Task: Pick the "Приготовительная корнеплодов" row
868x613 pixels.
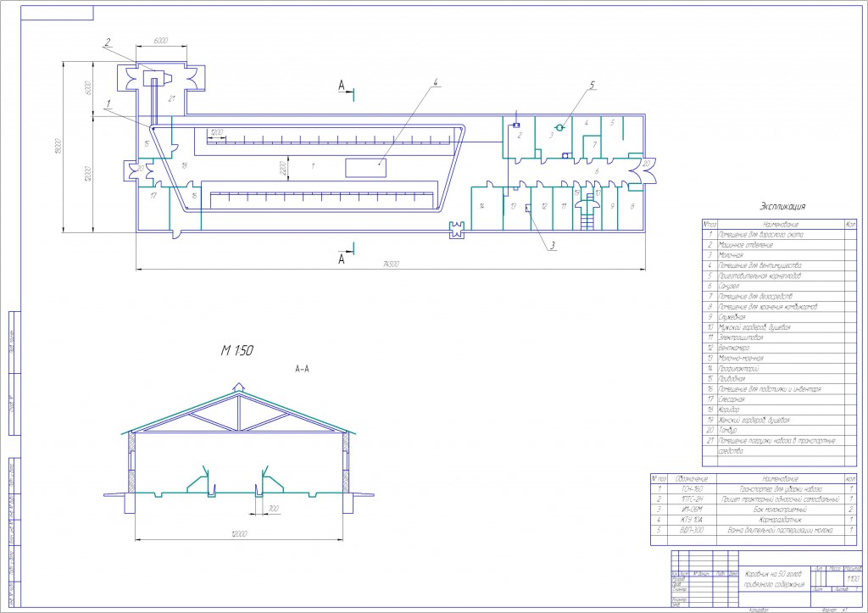Action: click(759, 276)
